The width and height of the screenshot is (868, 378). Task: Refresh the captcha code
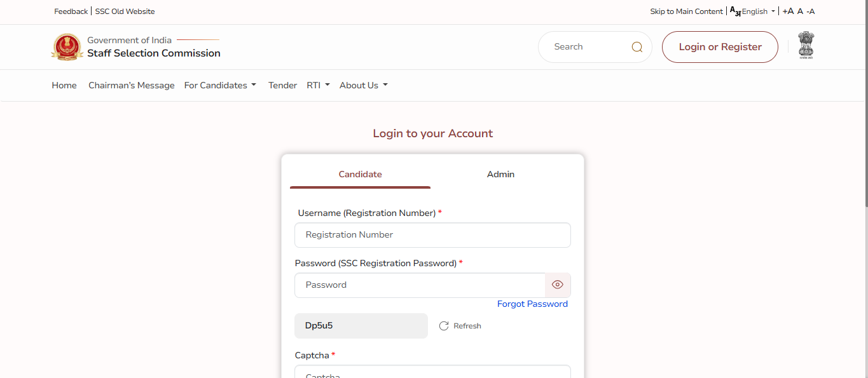tap(460, 325)
